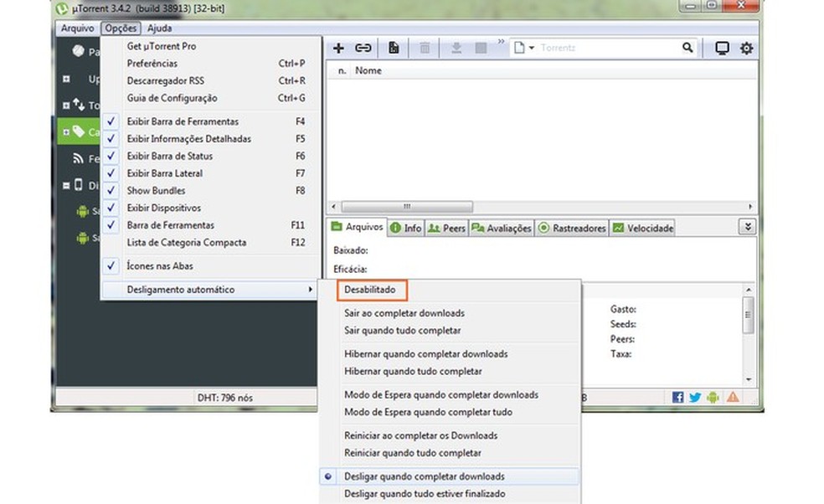Image resolution: width=824 pixels, height=504 pixels.
Task: Select Hibernar quando tudo completar
Action: 450,372
